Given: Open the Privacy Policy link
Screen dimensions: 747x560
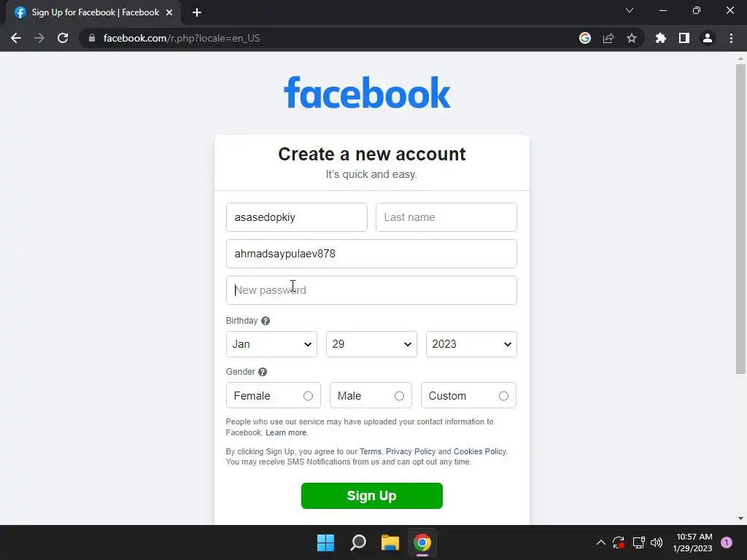Looking at the screenshot, I should tap(411, 451).
